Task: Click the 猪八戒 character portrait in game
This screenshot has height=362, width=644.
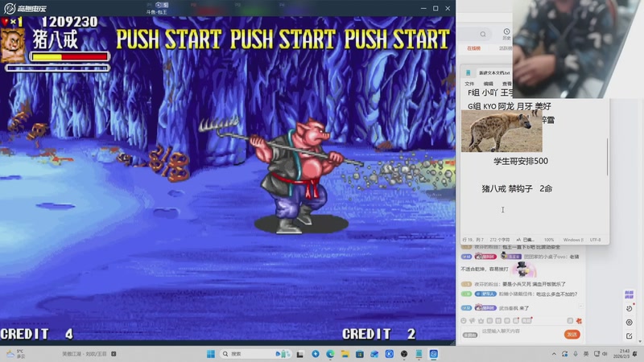Action: point(13,45)
